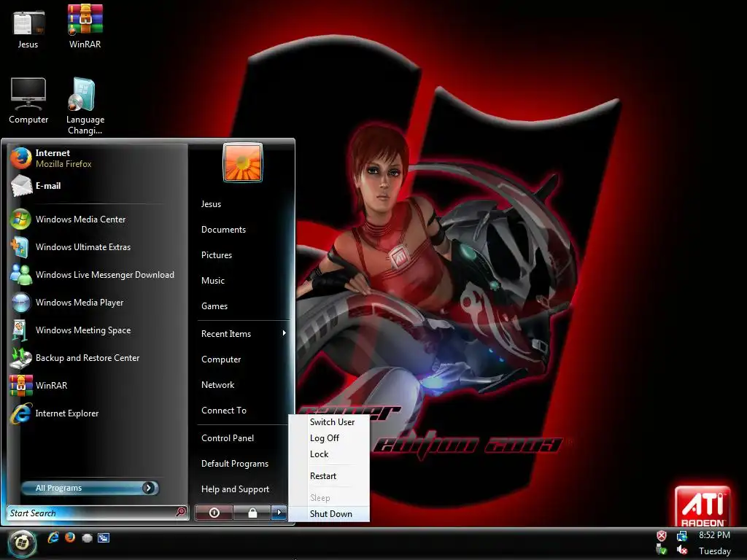
Task: Open the Jesus user folder link
Action: [211, 204]
